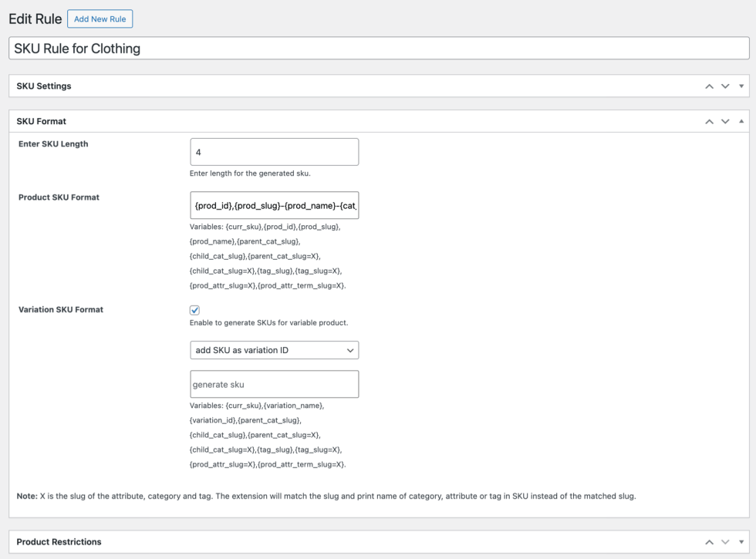Expand the Product Restrictions panel toggle

click(741, 542)
